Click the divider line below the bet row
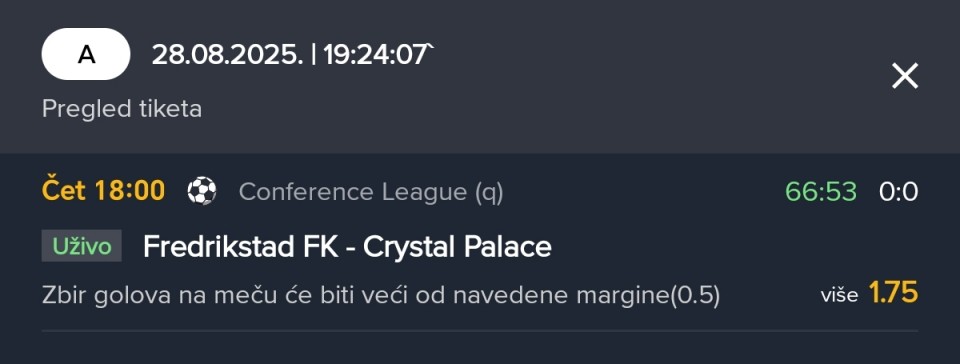960x364 pixels. point(480,331)
